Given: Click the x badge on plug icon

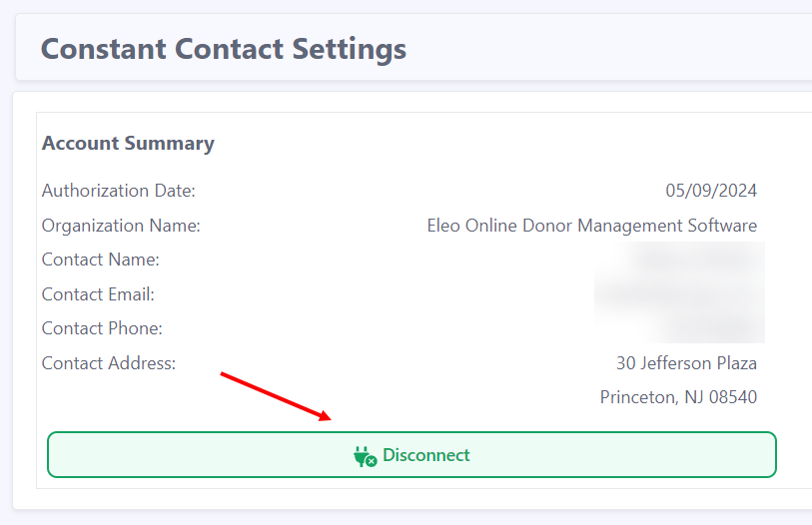Looking at the screenshot, I should pos(372,461).
